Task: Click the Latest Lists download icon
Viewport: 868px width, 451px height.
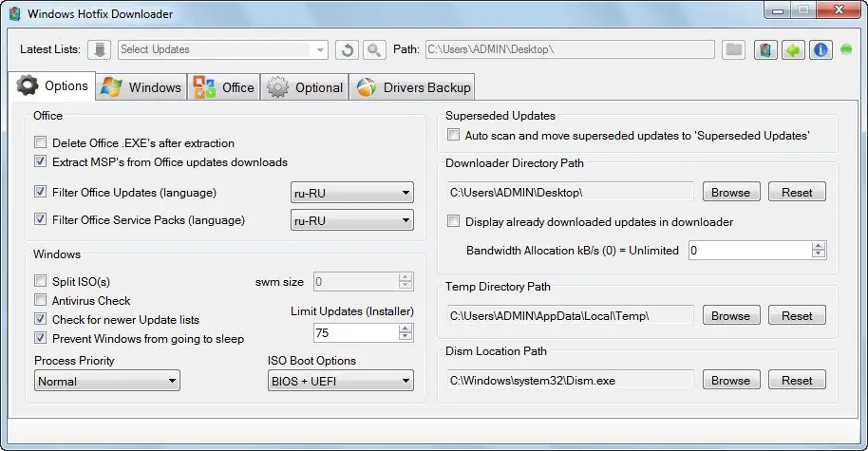Action: 99,49
